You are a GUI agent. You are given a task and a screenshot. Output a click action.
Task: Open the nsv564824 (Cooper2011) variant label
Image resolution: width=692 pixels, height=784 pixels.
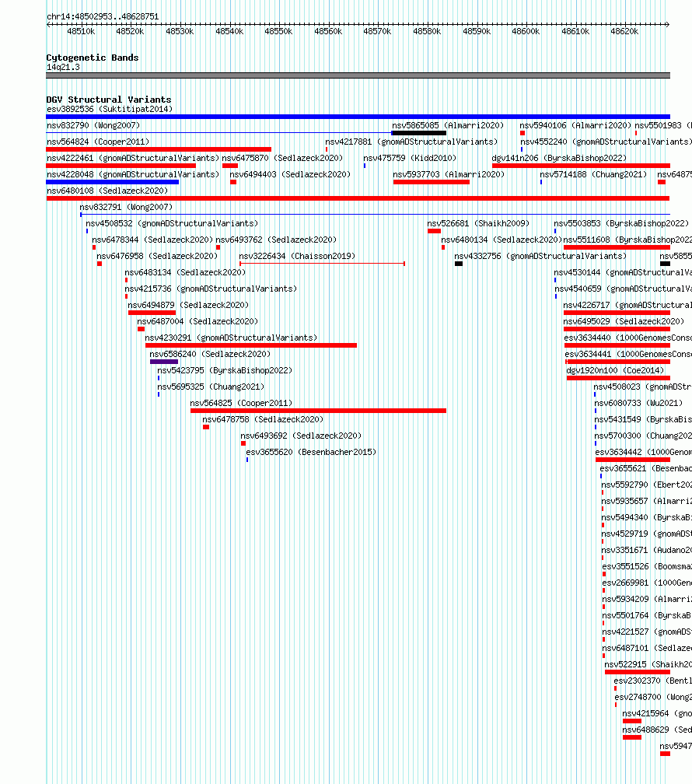coord(98,142)
